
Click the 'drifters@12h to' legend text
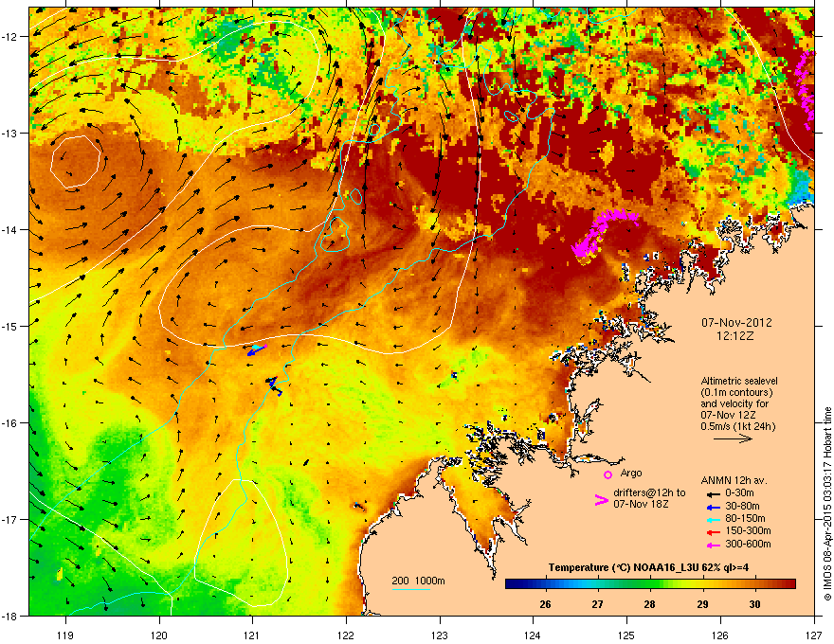tap(649, 492)
